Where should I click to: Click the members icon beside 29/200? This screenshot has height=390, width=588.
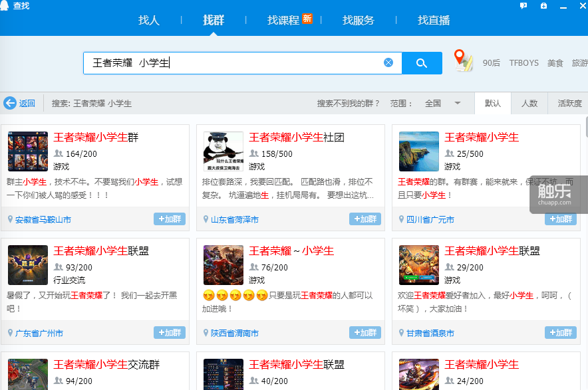pos(450,266)
